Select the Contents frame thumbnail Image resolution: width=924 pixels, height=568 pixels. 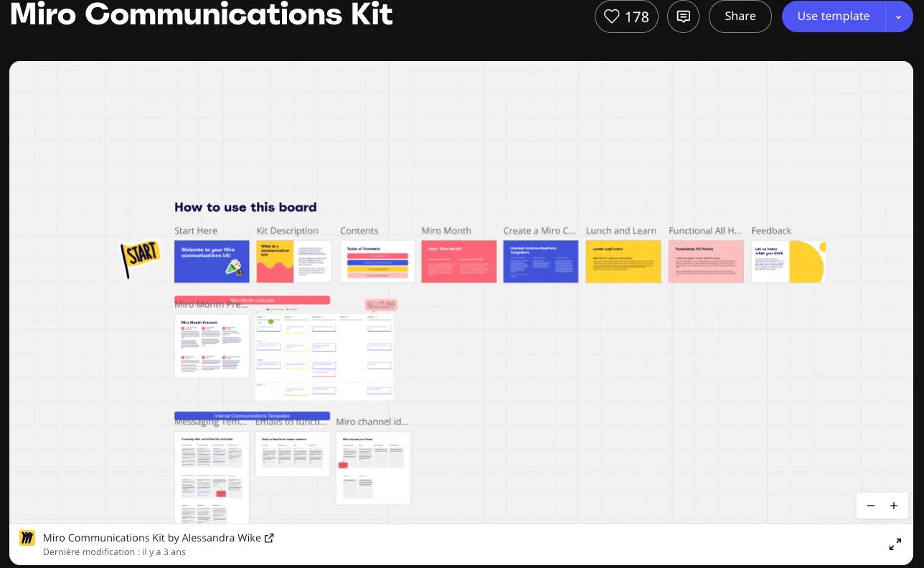point(377,262)
